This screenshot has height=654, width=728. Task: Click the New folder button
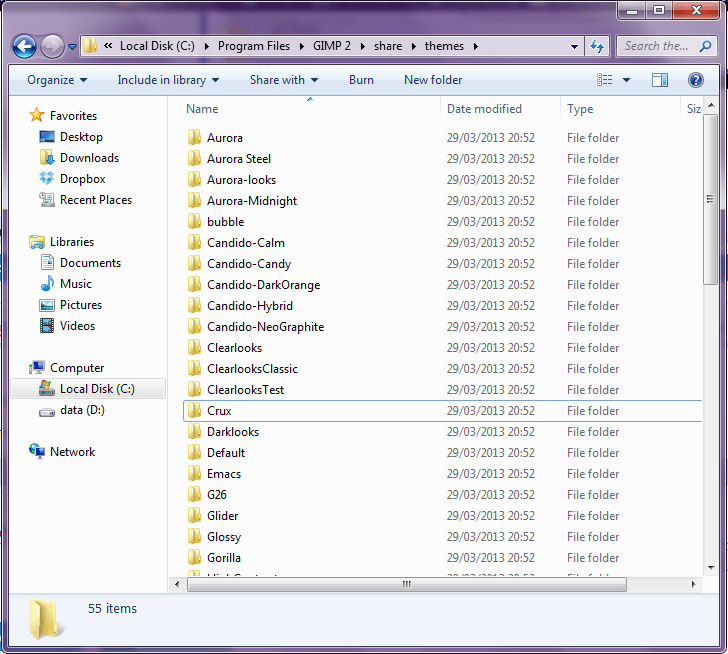click(x=433, y=80)
